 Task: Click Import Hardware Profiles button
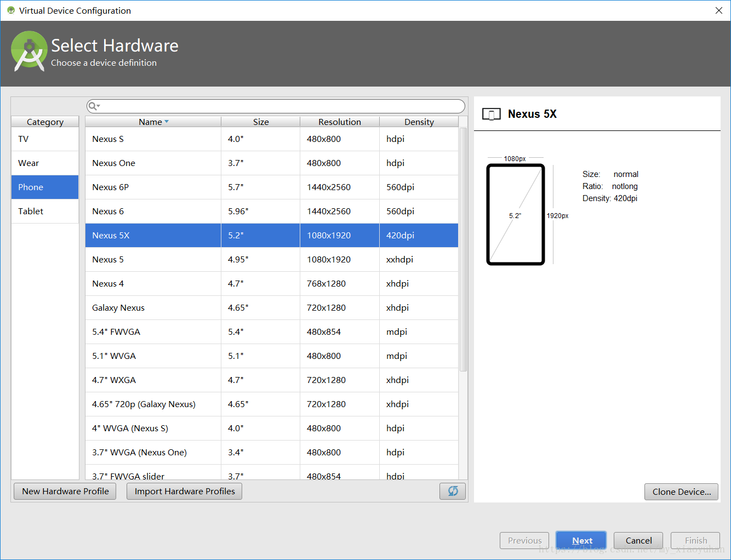pos(185,491)
